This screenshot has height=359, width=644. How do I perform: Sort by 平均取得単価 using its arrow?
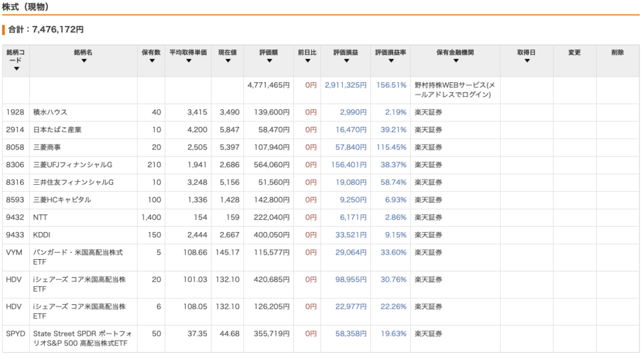[x=189, y=61]
